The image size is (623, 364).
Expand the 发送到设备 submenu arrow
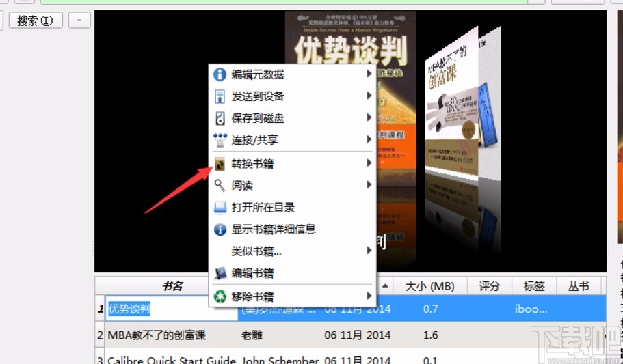click(x=369, y=96)
